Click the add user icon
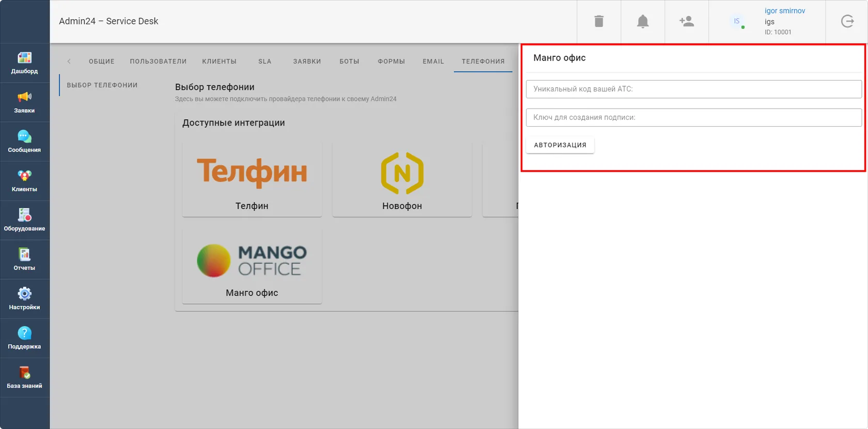 pyautogui.click(x=687, y=21)
